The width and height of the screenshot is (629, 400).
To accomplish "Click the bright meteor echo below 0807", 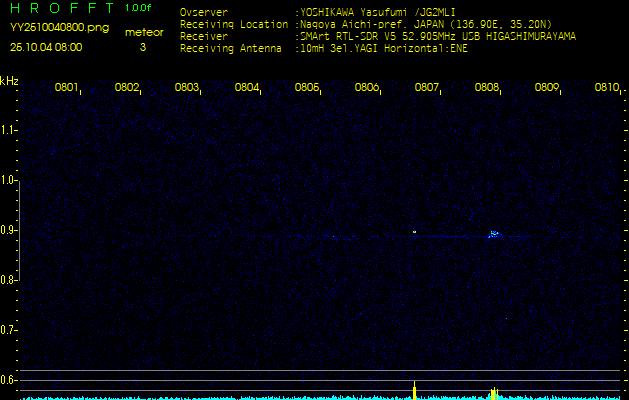I will coord(414,232).
